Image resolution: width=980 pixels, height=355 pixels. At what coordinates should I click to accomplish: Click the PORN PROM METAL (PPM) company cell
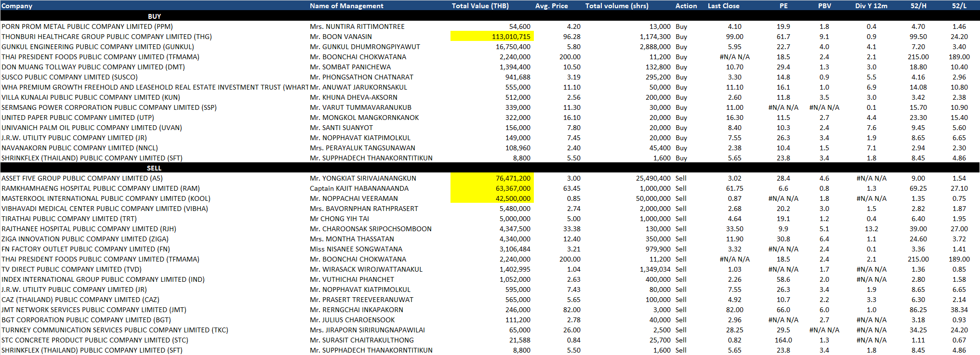coord(87,26)
